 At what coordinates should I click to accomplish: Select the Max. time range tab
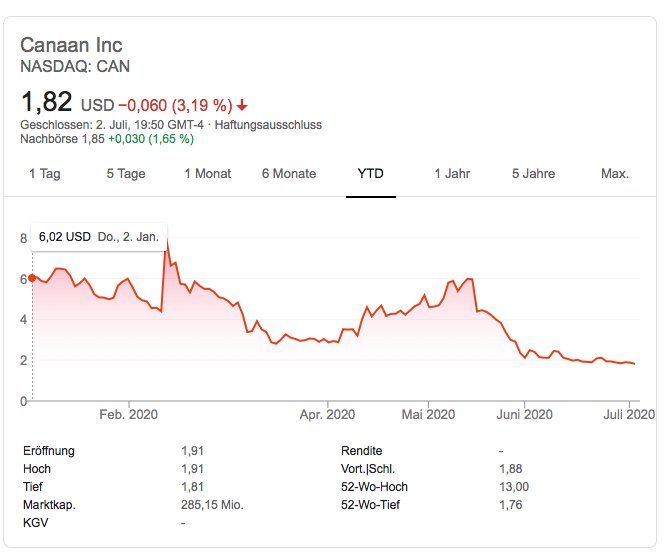(x=615, y=174)
